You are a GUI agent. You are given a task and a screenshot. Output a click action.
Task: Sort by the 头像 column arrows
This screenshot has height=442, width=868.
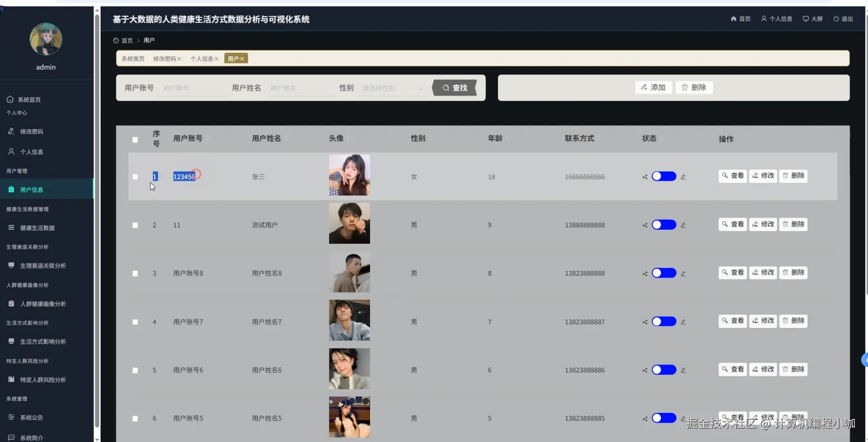pos(348,139)
